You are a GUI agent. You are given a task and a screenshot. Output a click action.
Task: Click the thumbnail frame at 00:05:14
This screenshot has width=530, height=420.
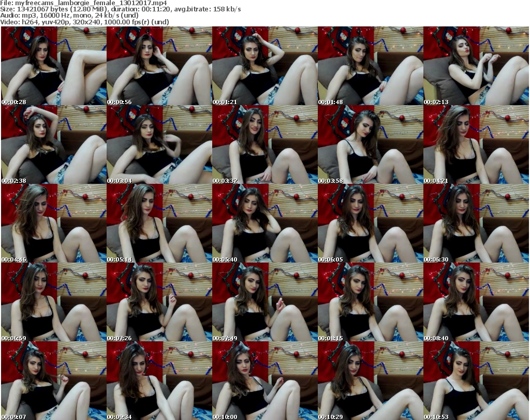point(159,224)
